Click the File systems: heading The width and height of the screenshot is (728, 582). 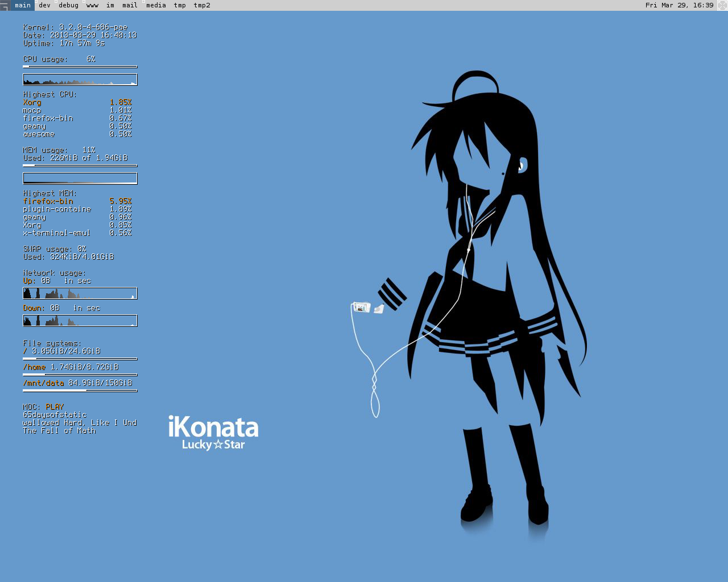52,343
